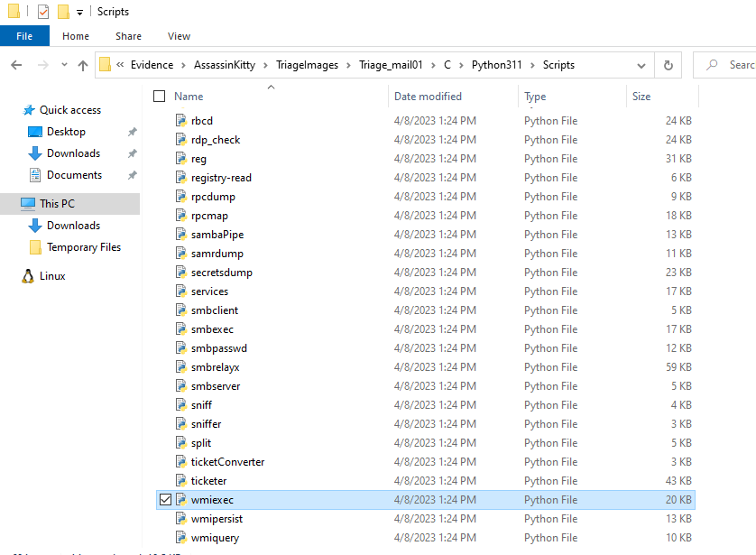
Task: Sort by Type column header
Action: tap(535, 97)
